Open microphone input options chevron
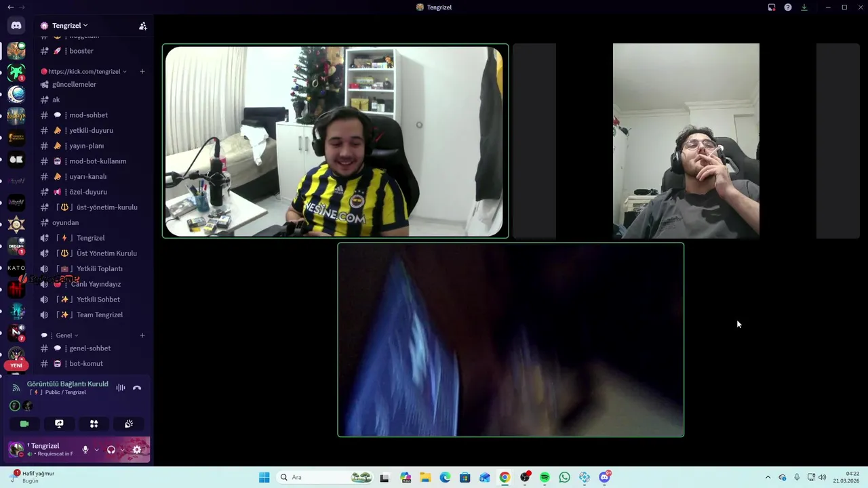The width and height of the screenshot is (868, 488). 96,449
